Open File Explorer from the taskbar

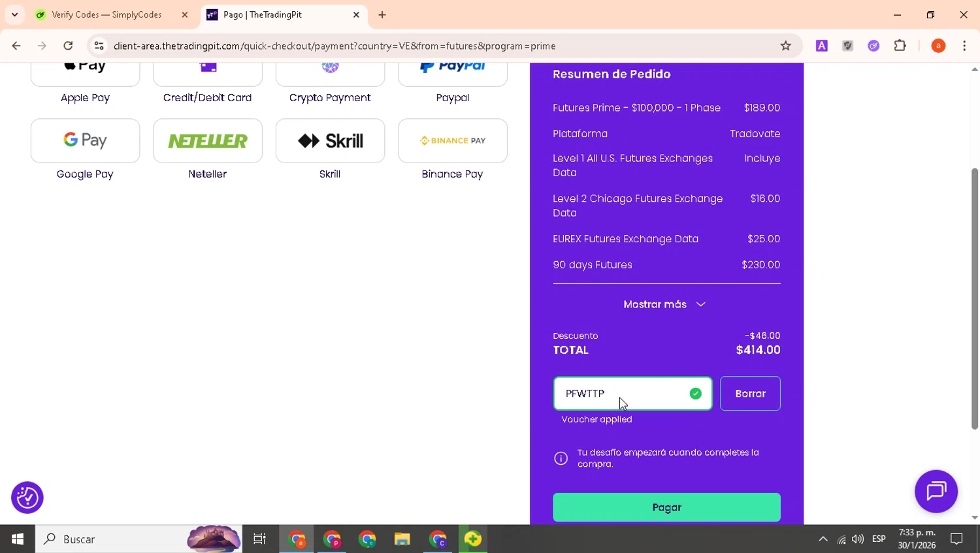tap(402, 539)
